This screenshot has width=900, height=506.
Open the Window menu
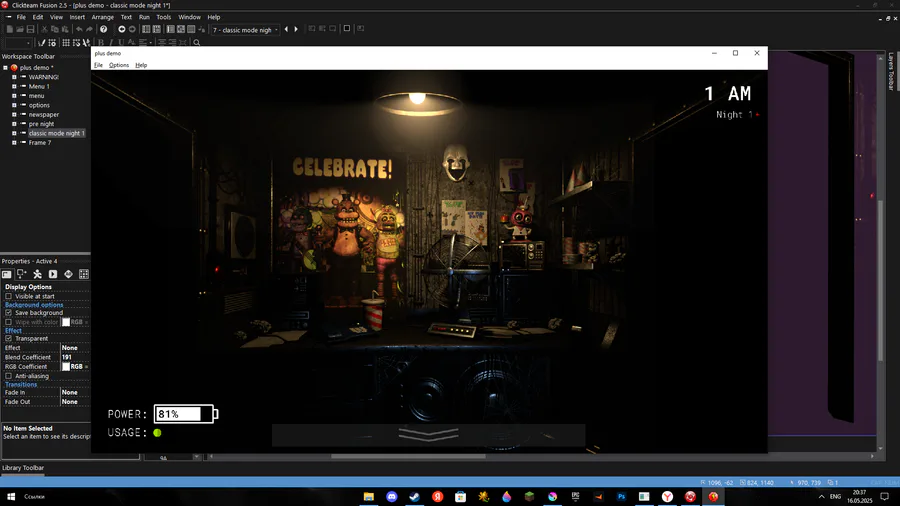coord(189,17)
